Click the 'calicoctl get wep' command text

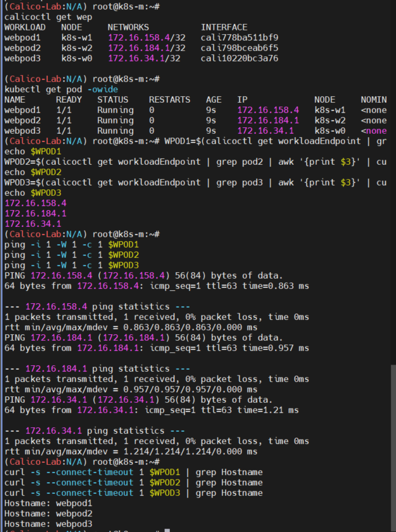click(48, 17)
